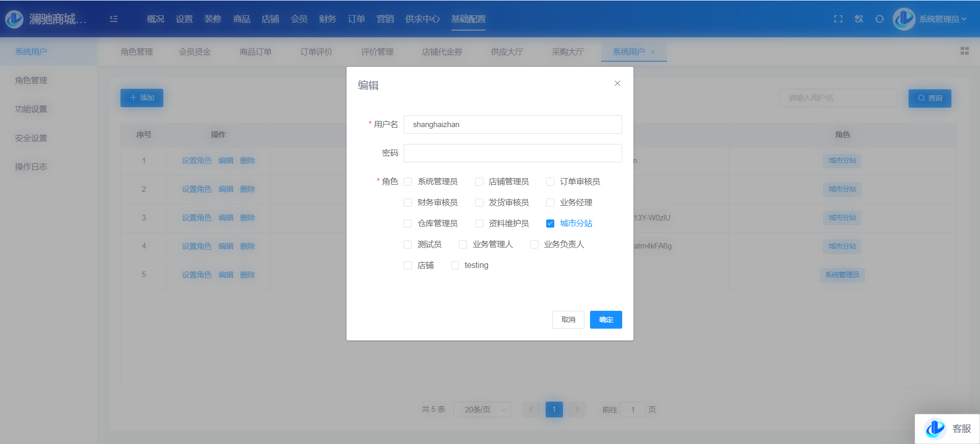
Task: Open the tab grid menu icon
Action: coord(964,51)
